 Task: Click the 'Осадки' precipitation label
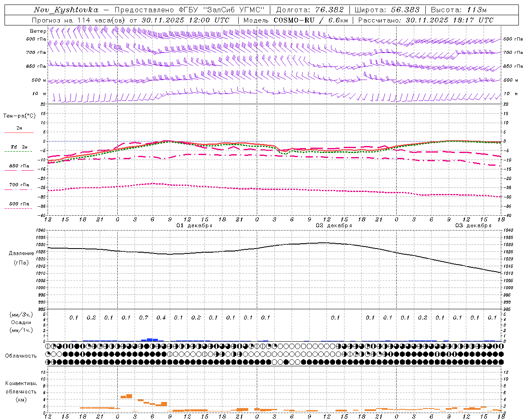pyautogui.click(x=21, y=322)
